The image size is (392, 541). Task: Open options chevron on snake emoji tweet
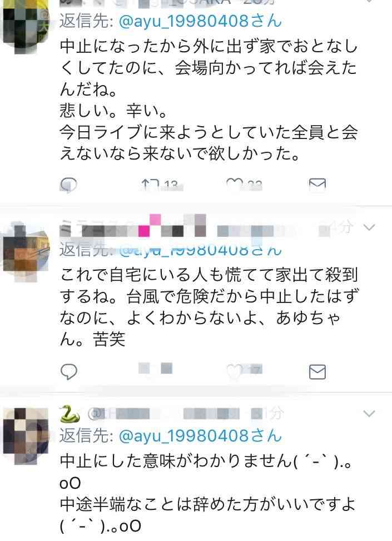369,413
